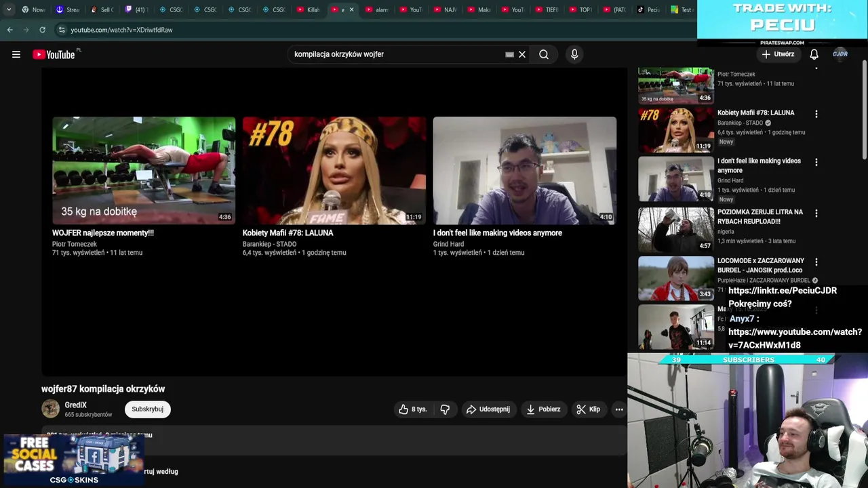Open the CJDR account avatar menu
868x488 pixels.
coord(840,54)
